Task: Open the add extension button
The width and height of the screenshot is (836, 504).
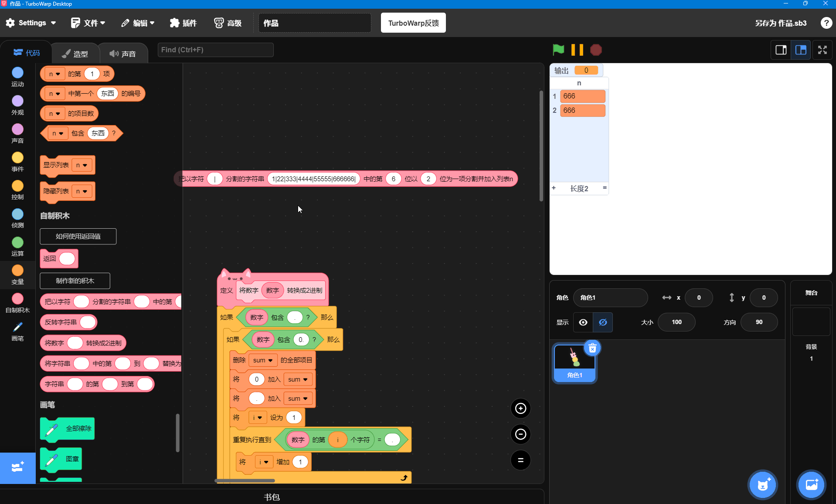Action: tap(17, 468)
